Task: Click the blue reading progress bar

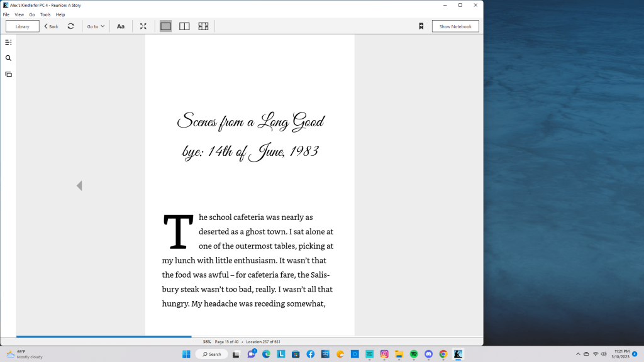Action: [x=104, y=337]
